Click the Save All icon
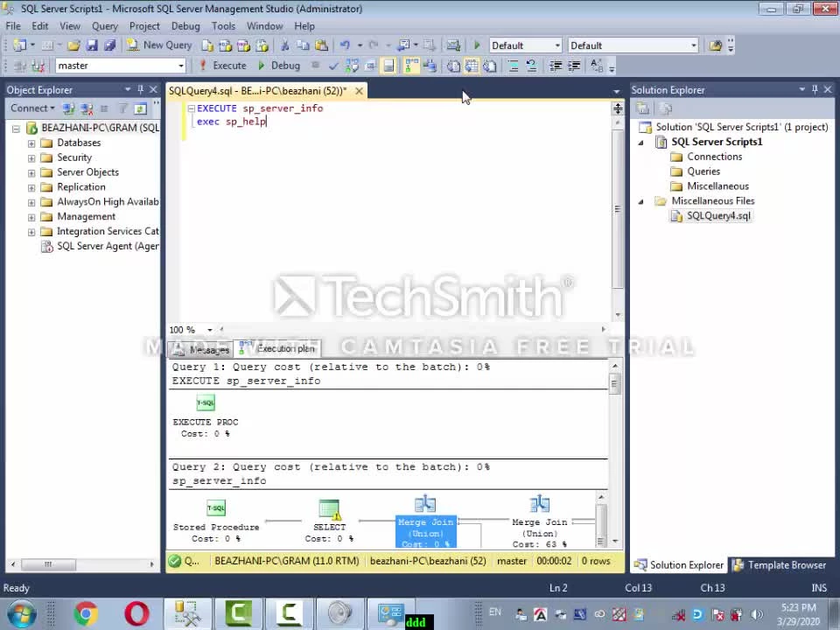This screenshot has height=630, width=840. point(110,45)
